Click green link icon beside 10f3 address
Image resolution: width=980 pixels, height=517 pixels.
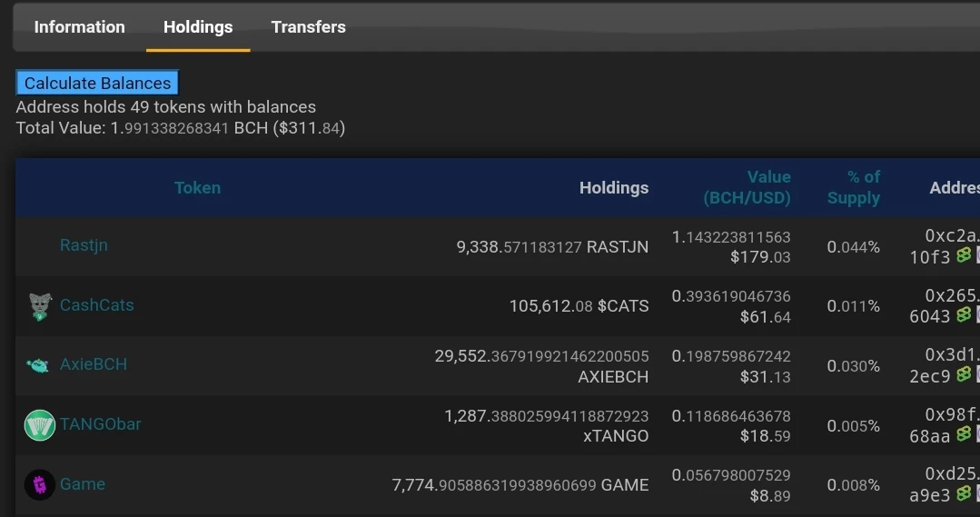click(x=964, y=255)
